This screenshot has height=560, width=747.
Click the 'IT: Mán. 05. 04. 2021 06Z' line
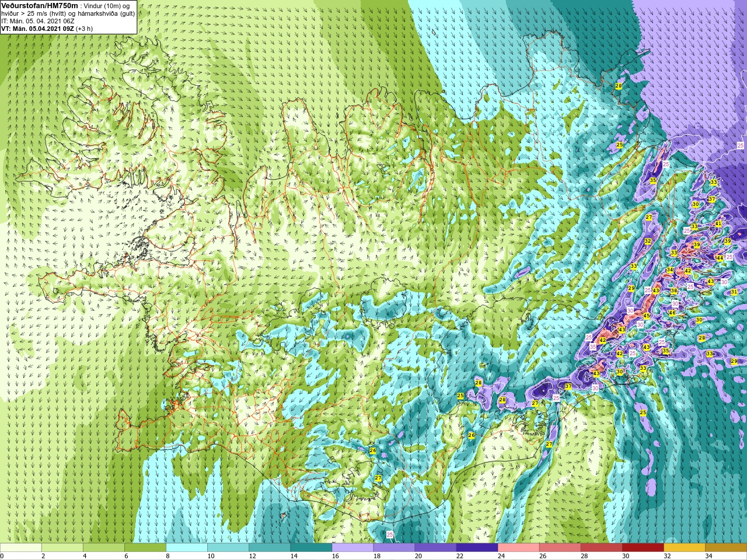tap(38, 21)
